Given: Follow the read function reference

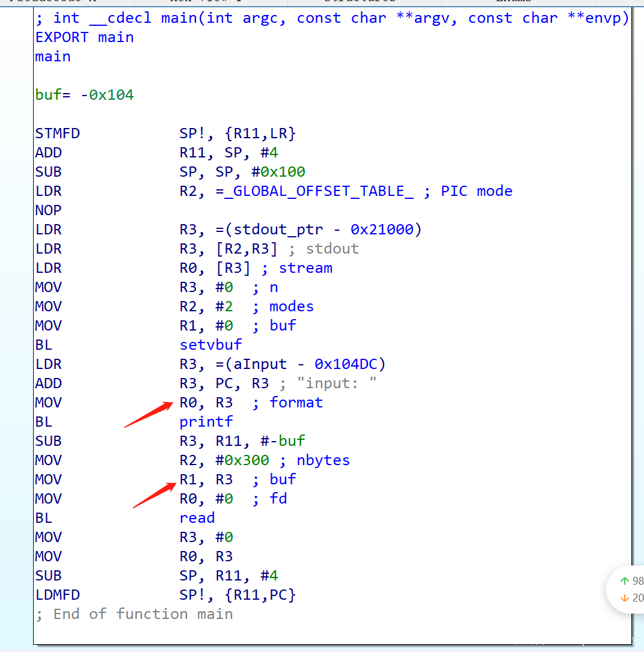Looking at the screenshot, I should pyautogui.click(x=197, y=518).
